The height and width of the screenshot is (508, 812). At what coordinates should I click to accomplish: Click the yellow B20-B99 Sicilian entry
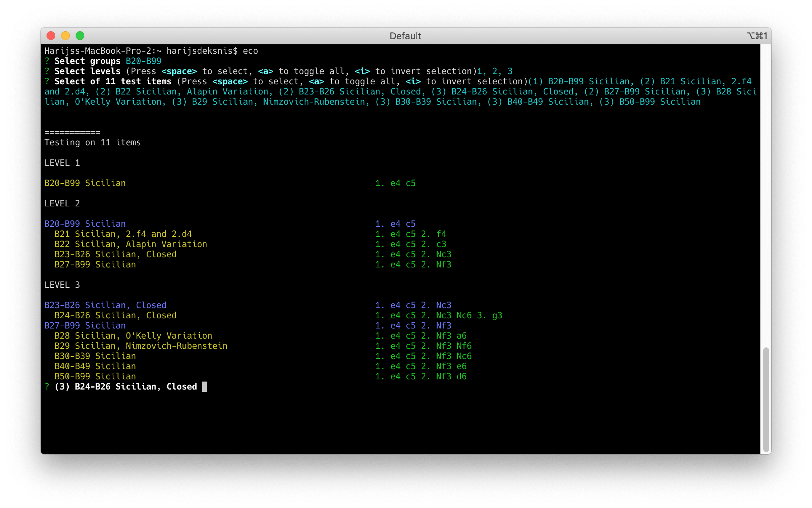[85, 183]
